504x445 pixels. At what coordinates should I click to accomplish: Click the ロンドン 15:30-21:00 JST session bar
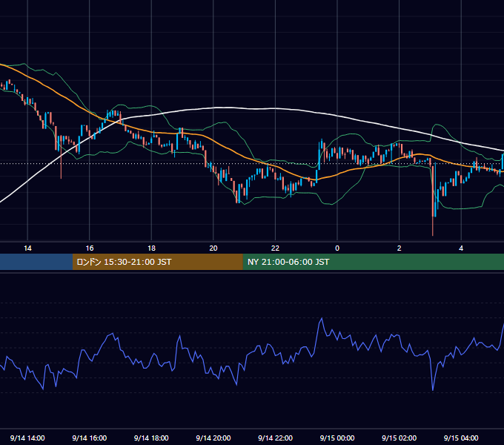(x=157, y=262)
